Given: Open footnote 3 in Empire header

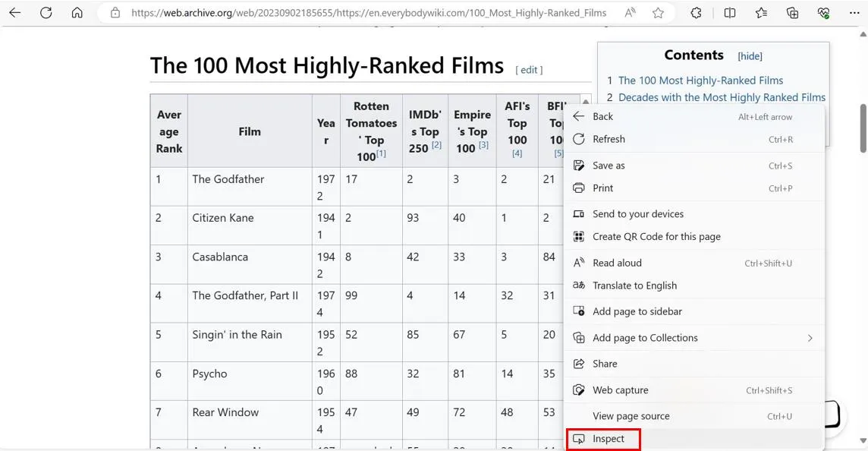Looking at the screenshot, I should [x=483, y=144].
